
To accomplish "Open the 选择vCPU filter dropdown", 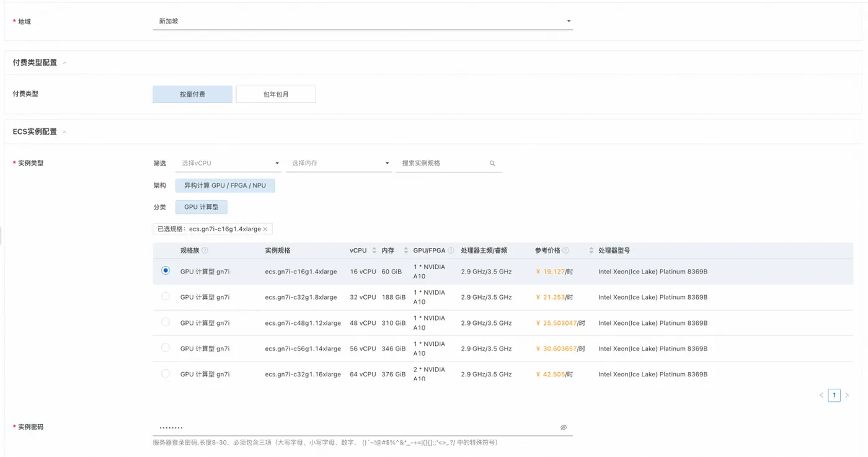I will tap(229, 163).
